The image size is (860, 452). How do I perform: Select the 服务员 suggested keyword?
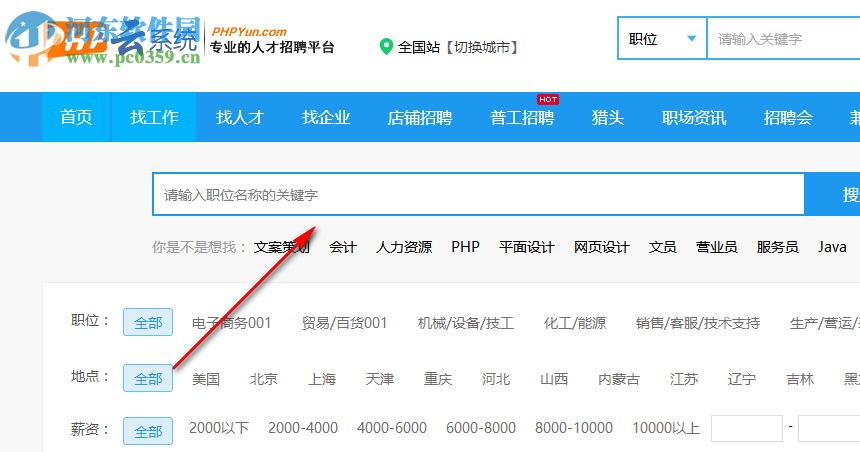tap(777, 247)
